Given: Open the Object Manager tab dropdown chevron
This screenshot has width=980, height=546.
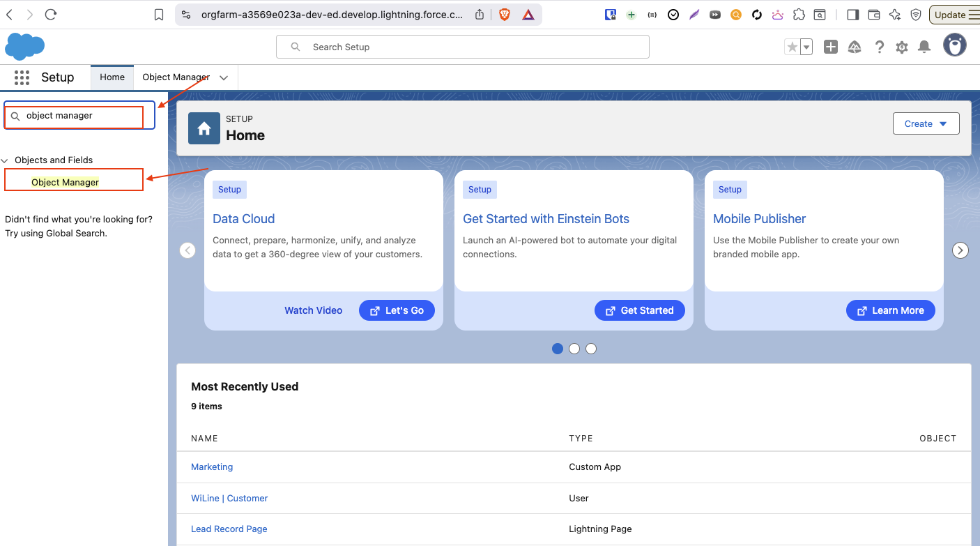Looking at the screenshot, I should pos(224,77).
